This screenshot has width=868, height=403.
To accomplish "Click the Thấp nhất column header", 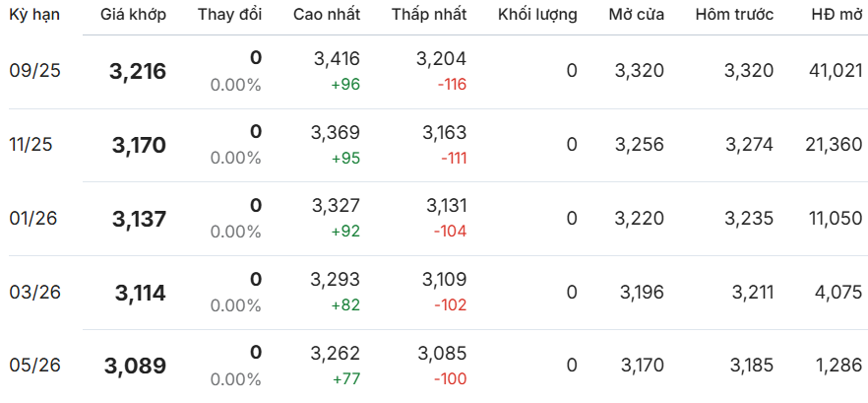I will tap(429, 15).
